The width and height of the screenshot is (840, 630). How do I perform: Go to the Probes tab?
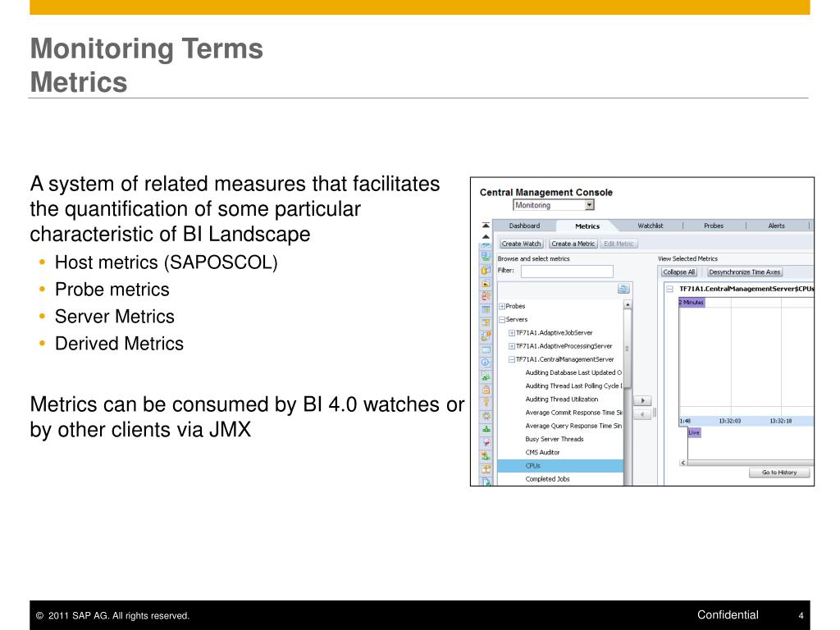[714, 226]
